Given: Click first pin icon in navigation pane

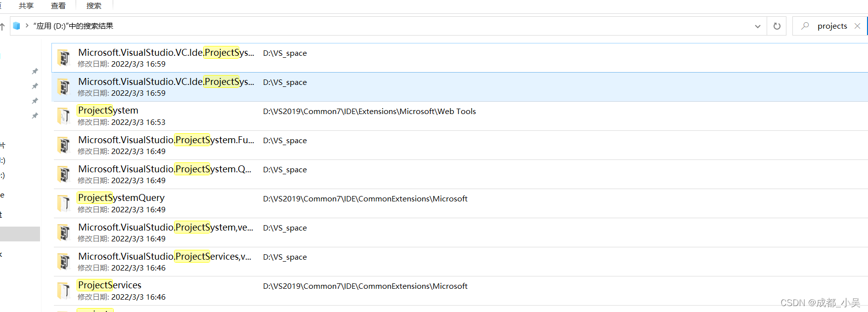Looking at the screenshot, I should pos(35,72).
